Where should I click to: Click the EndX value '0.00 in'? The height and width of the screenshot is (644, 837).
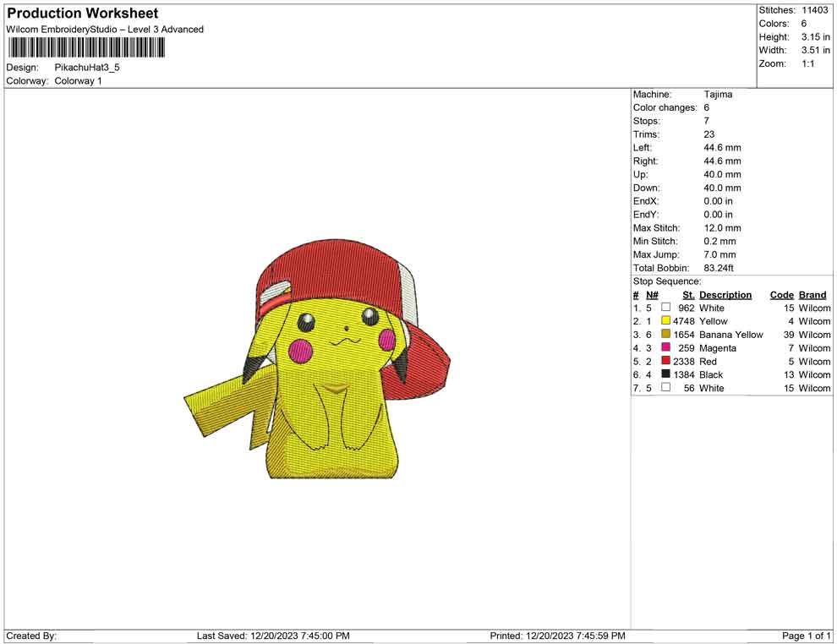pos(718,201)
